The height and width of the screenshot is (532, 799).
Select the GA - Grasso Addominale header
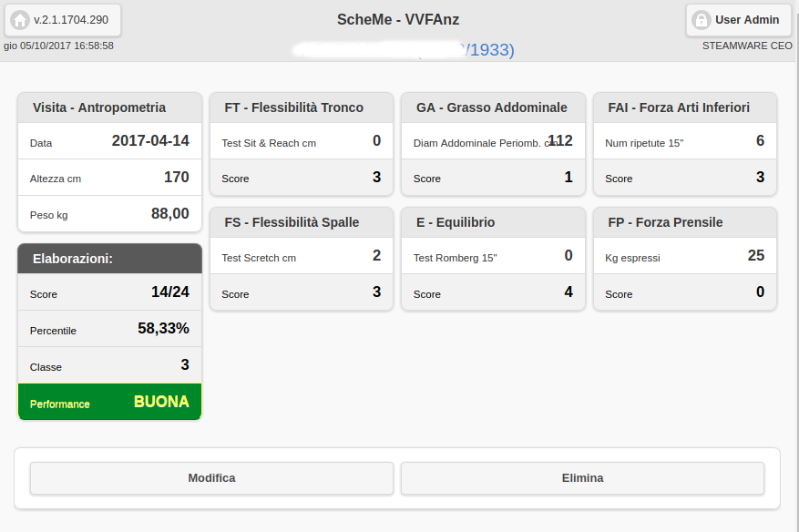click(493, 107)
